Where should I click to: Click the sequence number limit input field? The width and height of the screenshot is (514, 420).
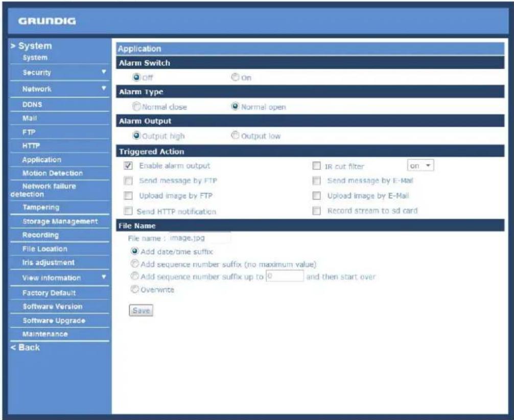click(x=285, y=276)
